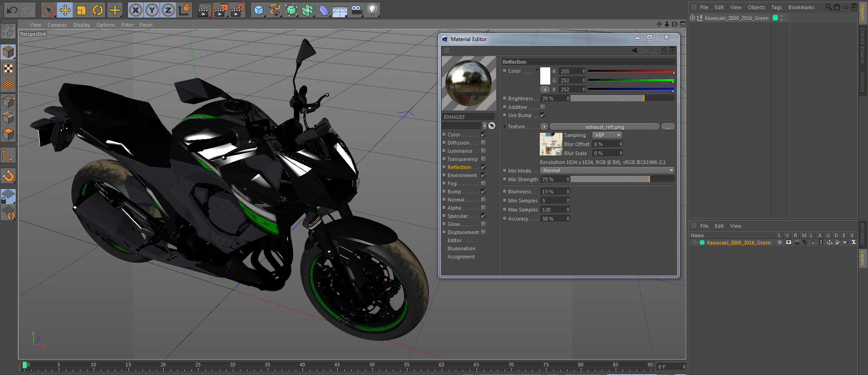Open viewport Cameras menu
The height and width of the screenshot is (375, 868).
(57, 25)
